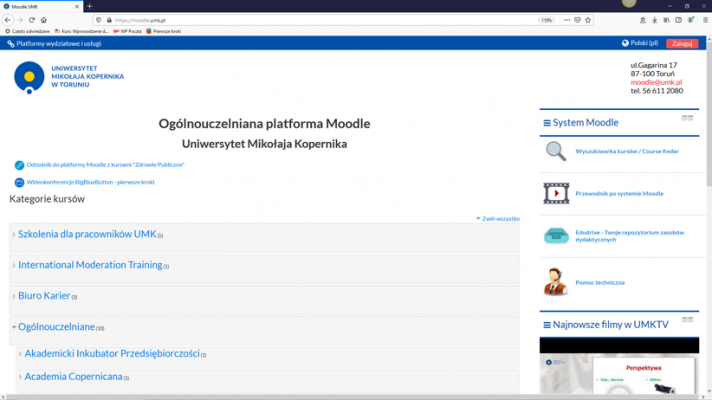Image resolution: width=712 pixels, height=400 pixels.
Task: Open Często odwiedzane bookmark
Action: tap(27, 31)
